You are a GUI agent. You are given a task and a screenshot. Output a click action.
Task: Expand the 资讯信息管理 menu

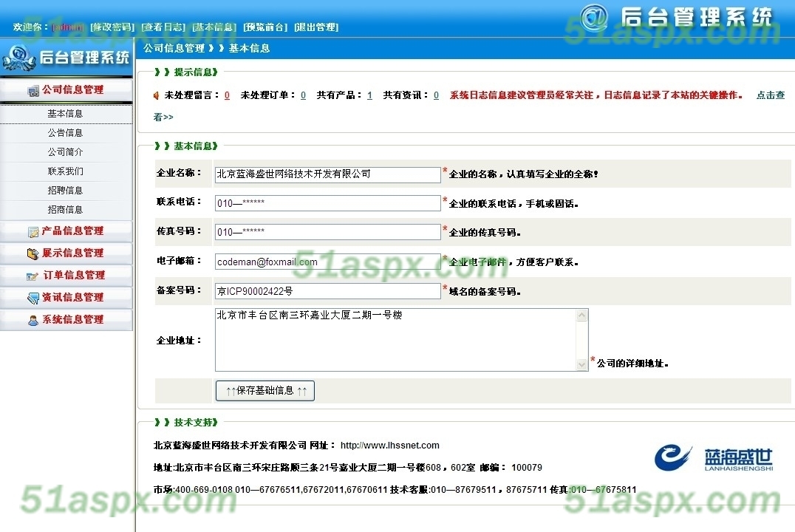coord(66,298)
